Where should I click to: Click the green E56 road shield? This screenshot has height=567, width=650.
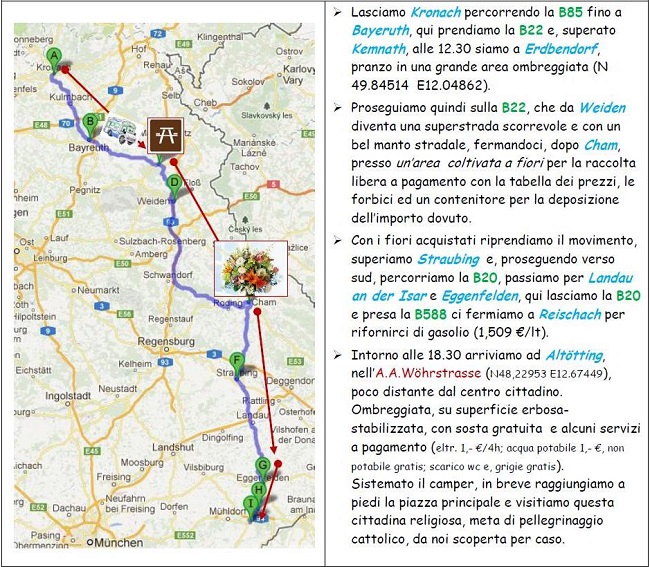pyautogui.click(x=125, y=314)
